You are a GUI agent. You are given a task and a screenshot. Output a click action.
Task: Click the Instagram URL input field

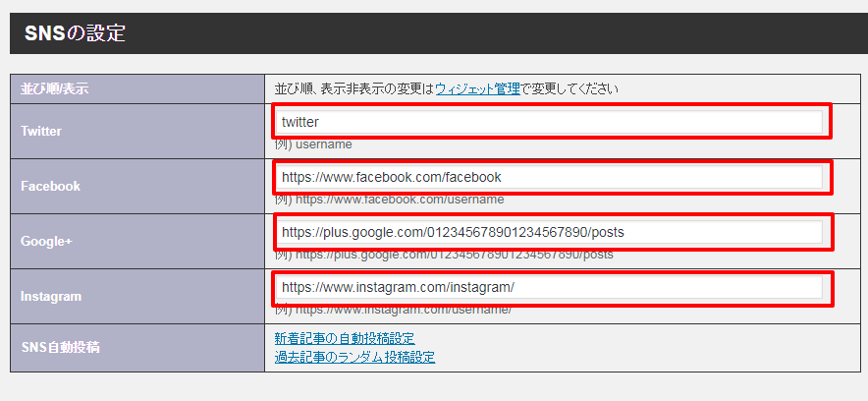click(x=549, y=287)
